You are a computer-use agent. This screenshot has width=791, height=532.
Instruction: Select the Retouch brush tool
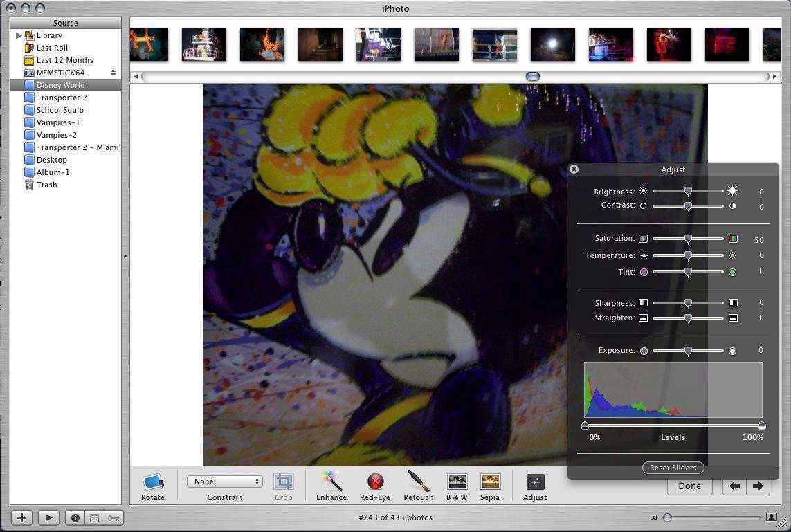[418, 481]
